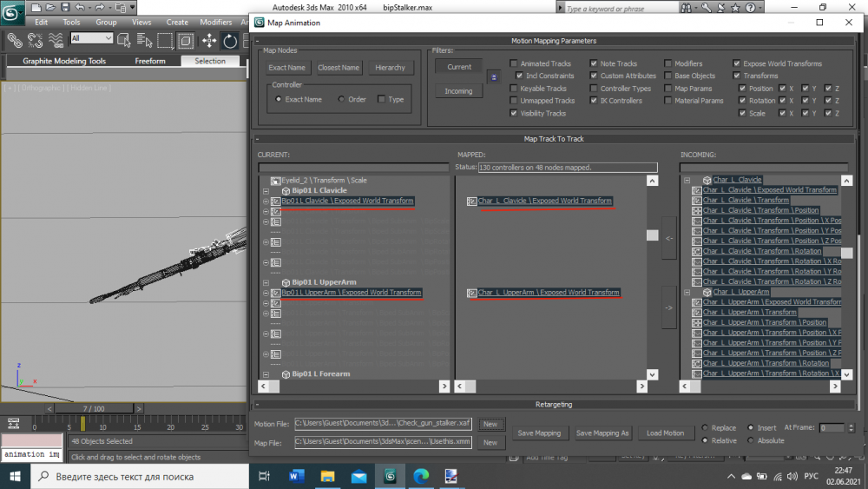Activate the Select and Rotate tool

230,40
